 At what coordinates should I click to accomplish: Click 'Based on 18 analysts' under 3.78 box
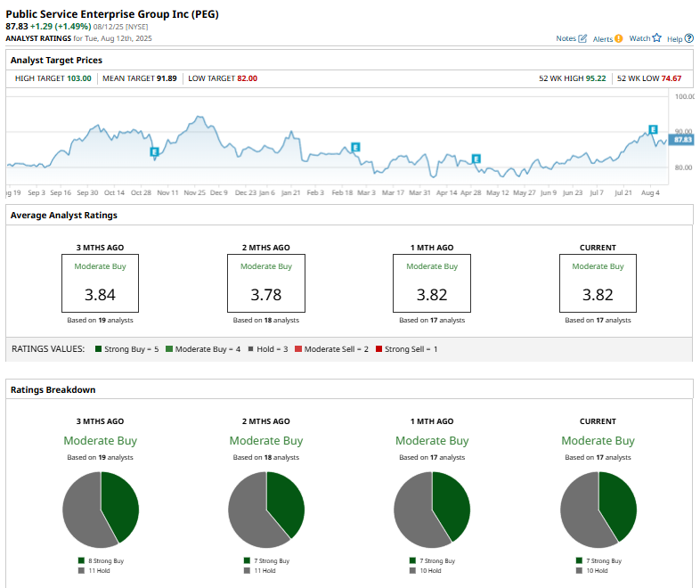tap(266, 320)
